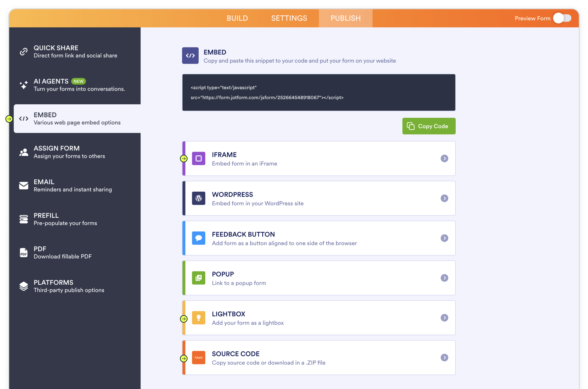Expand the POPUP option chevron
This screenshot has height=389, width=588.
point(444,278)
